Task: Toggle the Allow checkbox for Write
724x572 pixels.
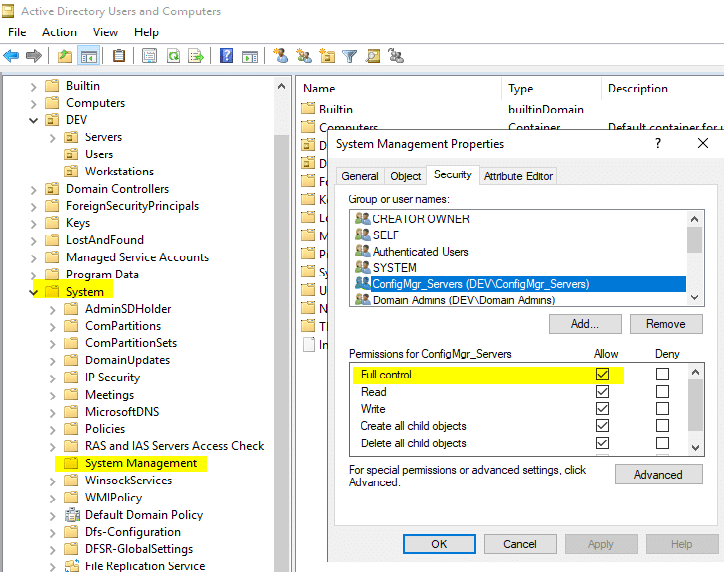Action: [602, 409]
